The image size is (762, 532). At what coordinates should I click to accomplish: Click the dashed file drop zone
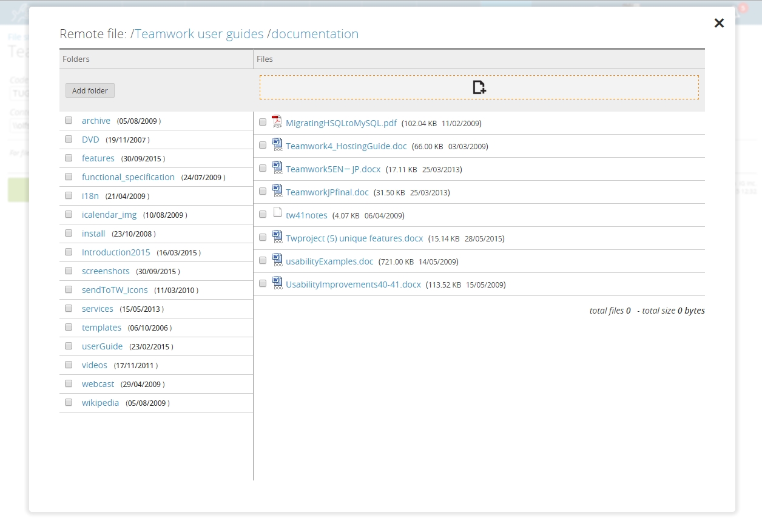click(x=479, y=87)
